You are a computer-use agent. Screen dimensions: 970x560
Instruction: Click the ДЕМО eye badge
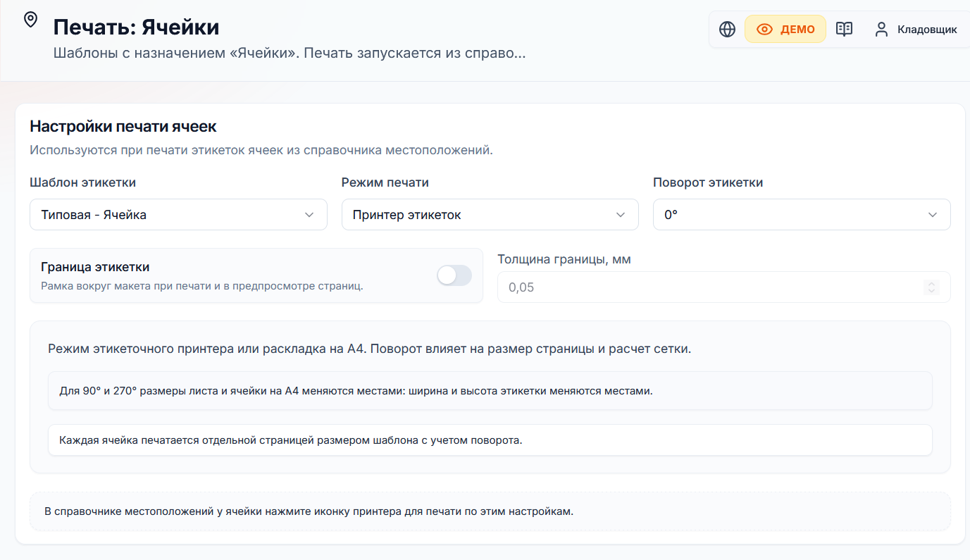click(x=785, y=29)
